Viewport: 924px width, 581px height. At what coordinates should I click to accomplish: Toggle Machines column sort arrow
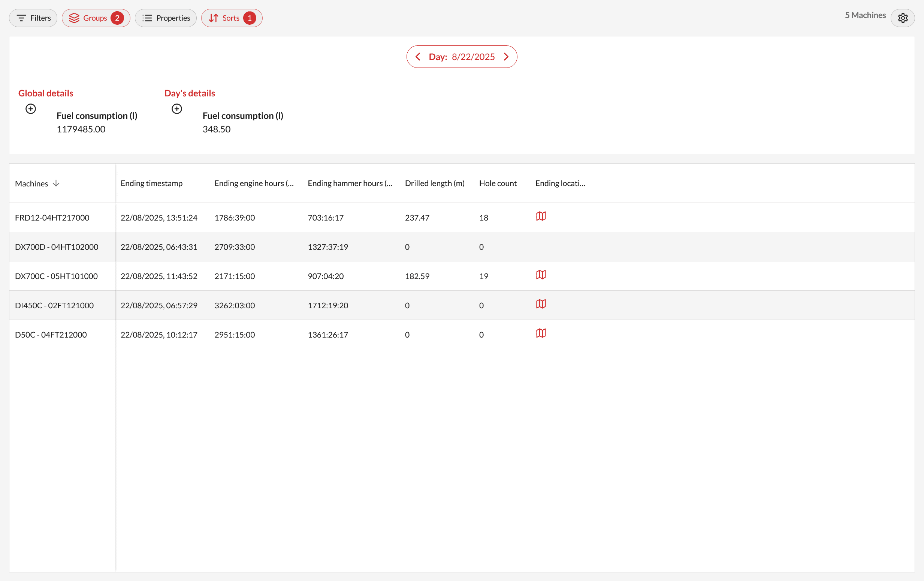(56, 183)
